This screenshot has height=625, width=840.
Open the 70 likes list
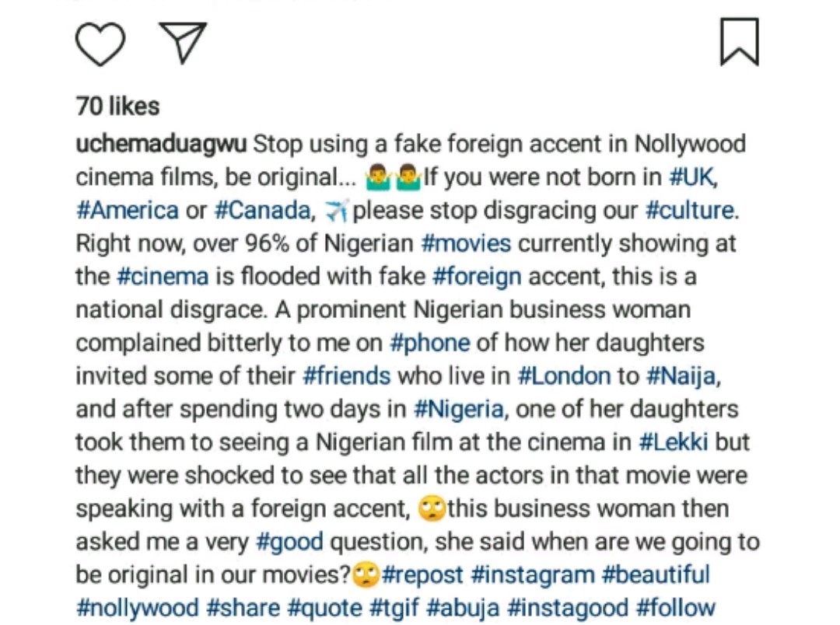click(117, 106)
